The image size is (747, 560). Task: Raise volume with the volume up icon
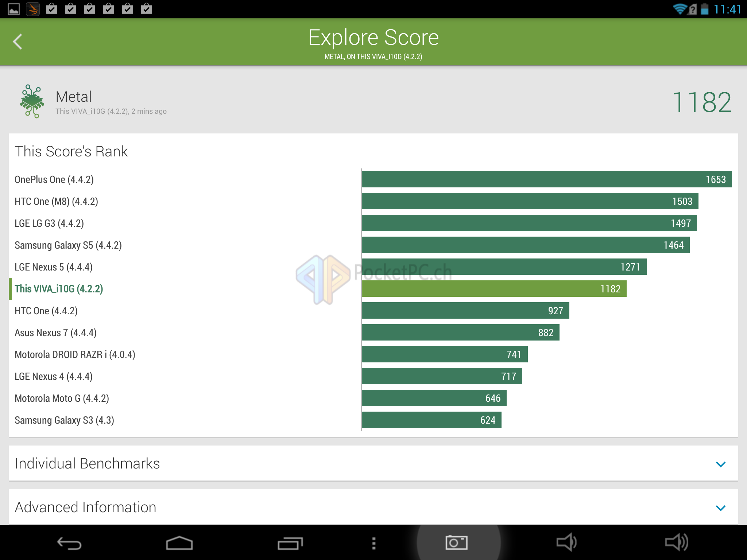pyautogui.click(x=677, y=542)
